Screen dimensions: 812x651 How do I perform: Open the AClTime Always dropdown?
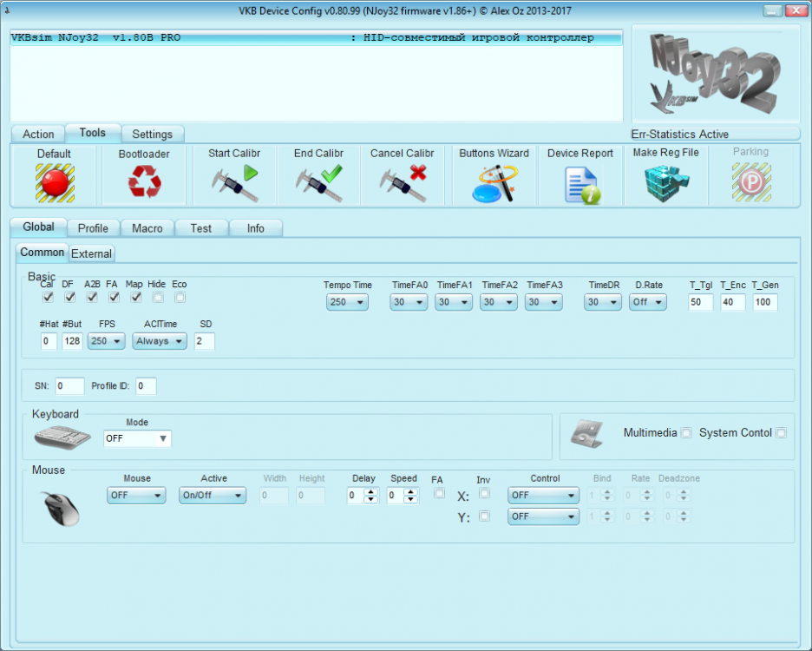click(x=160, y=341)
